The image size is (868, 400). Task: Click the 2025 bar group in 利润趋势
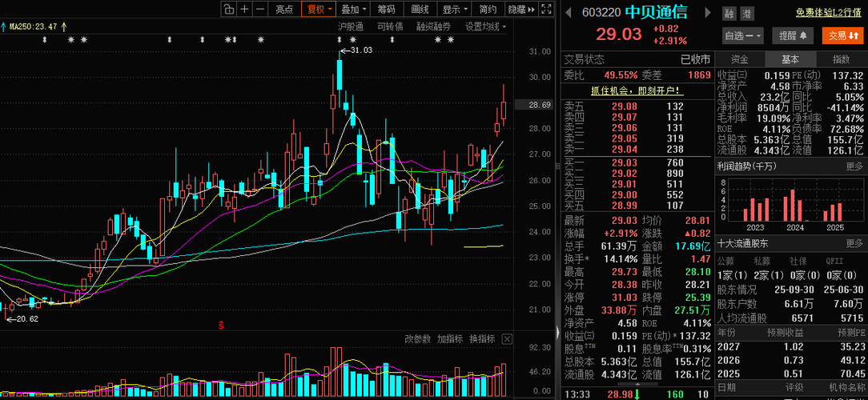(833, 213)
